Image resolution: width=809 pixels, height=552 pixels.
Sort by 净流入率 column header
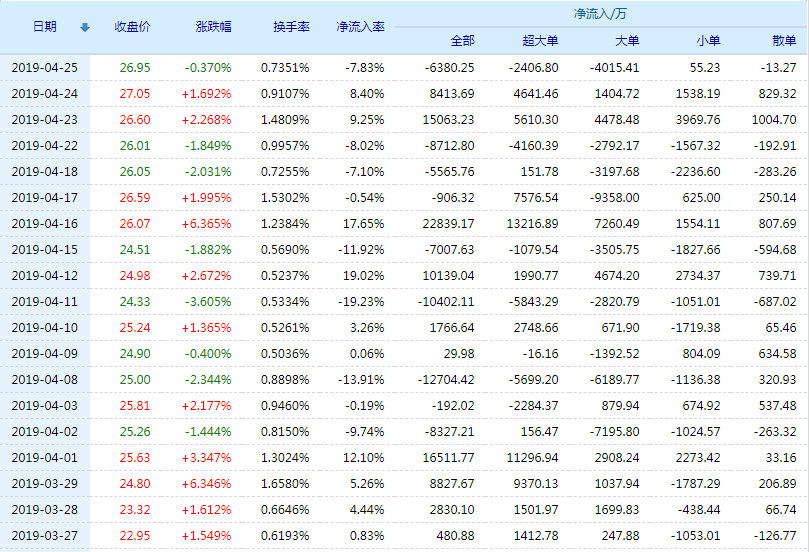[361, 27]
